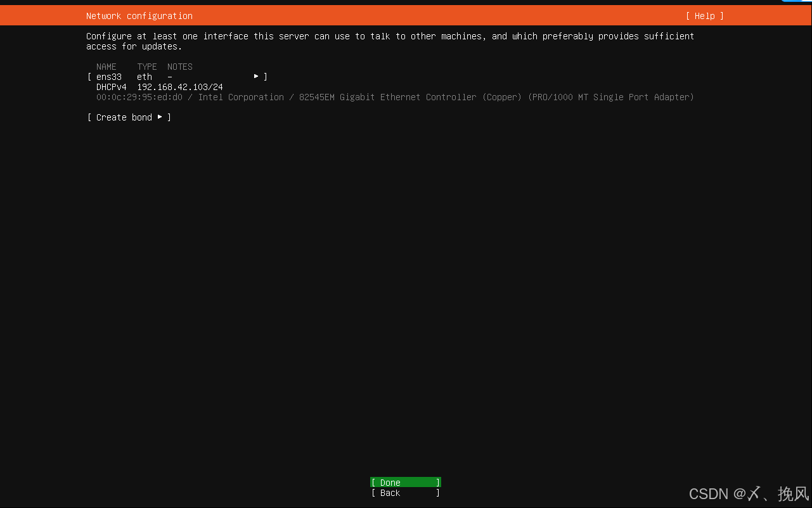Click the eth type label for ens33
The width and height of the screenshot is (812, 508).
(144, 77)
